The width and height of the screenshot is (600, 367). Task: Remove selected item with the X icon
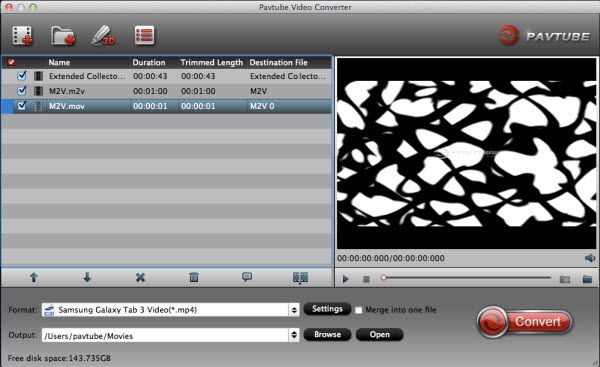[x=140, y=277]
